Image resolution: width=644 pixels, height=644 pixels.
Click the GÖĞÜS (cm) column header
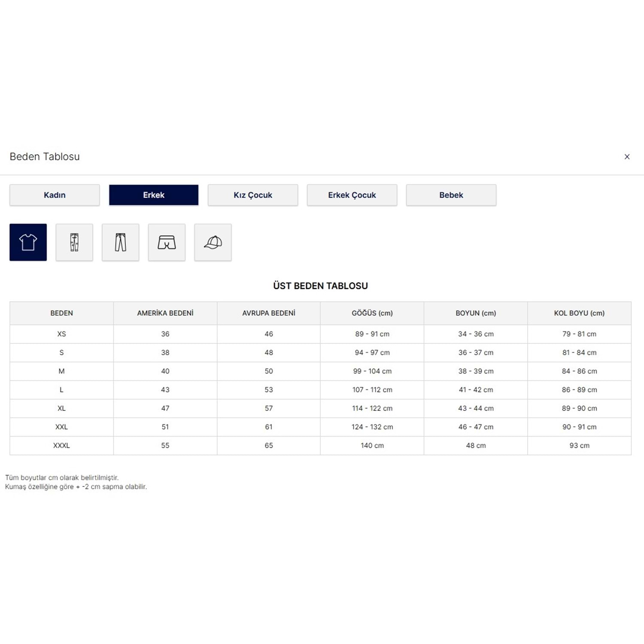(372, 313)
